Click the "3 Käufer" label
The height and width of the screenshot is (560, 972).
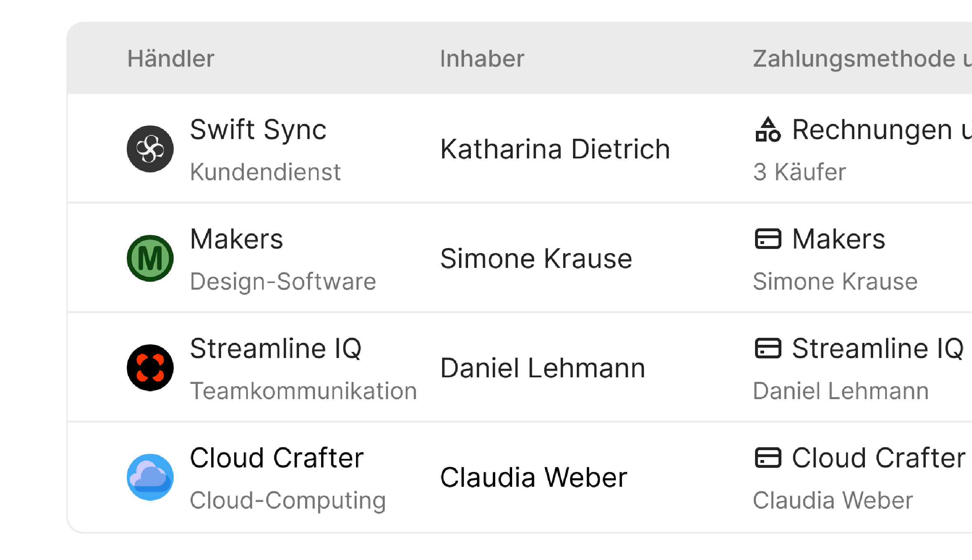800,172
